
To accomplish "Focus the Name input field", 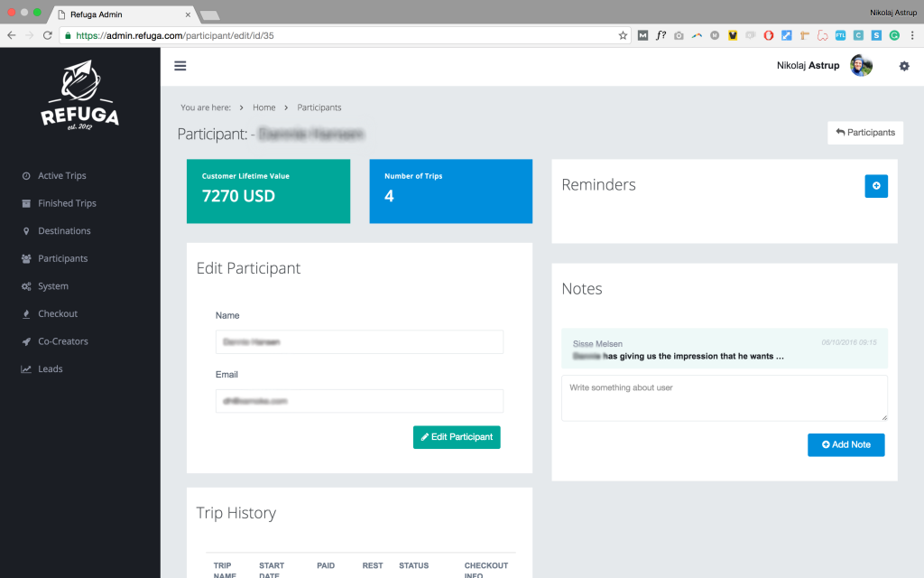I will click(x=359, y=342).
